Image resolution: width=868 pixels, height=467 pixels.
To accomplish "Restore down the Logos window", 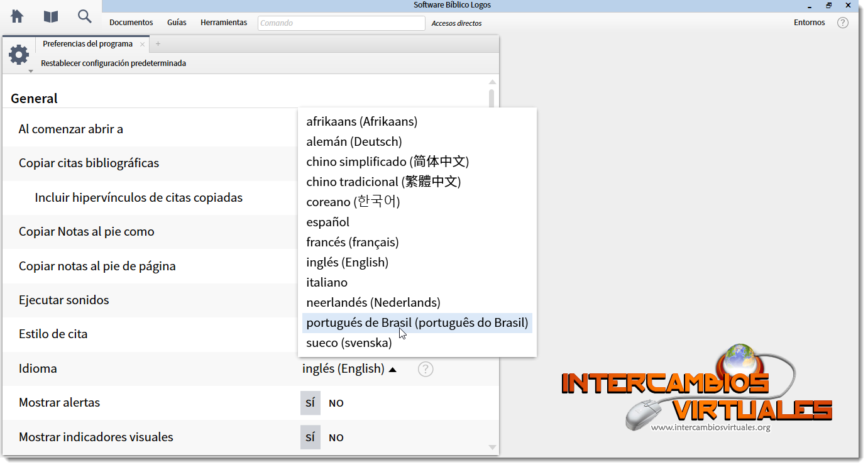I will coord(829,5).
